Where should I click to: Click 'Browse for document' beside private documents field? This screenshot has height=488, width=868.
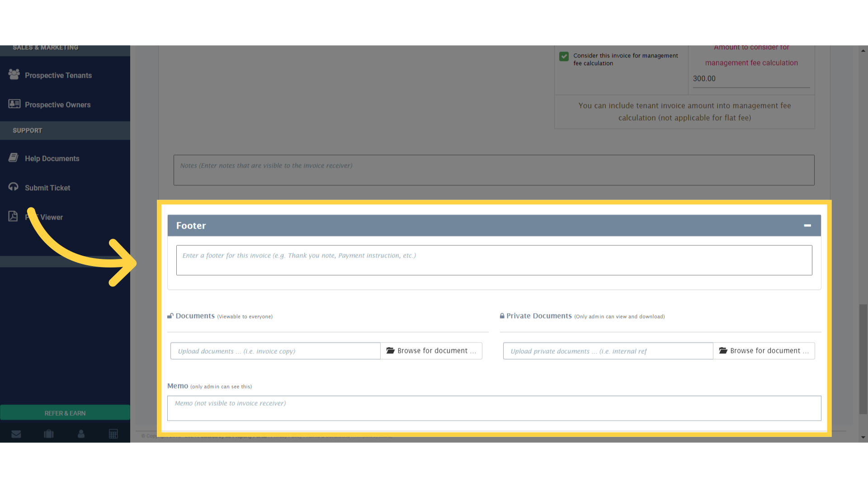[x=764, y=350]
